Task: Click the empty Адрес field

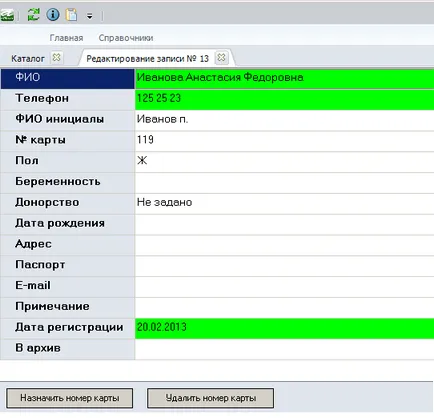Action: (x=284, y=245)
